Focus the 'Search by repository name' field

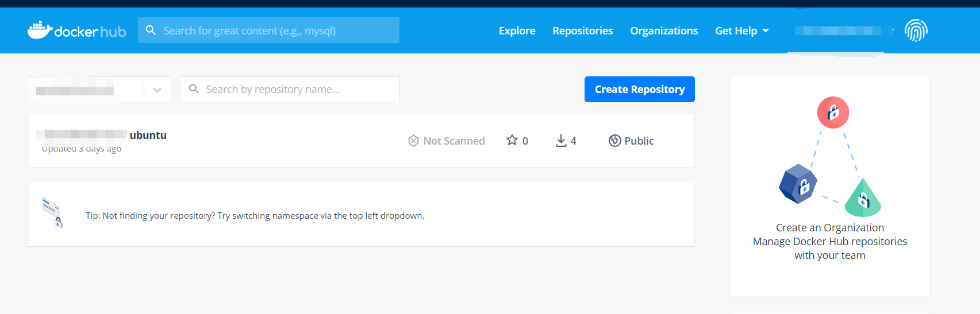tap(290, 90)
